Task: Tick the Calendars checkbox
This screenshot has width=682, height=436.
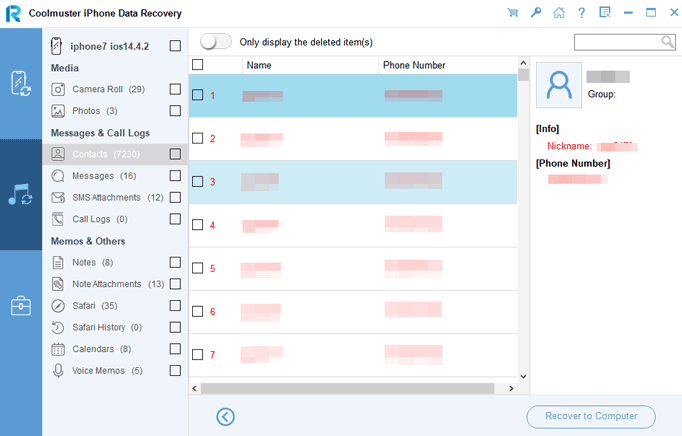Action: [x=175, y=349]
